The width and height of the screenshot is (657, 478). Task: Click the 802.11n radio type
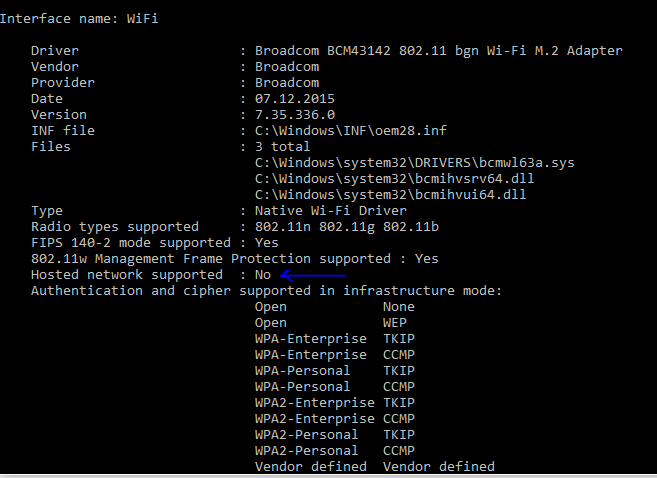pyautogui.click(x=283, y=227)
